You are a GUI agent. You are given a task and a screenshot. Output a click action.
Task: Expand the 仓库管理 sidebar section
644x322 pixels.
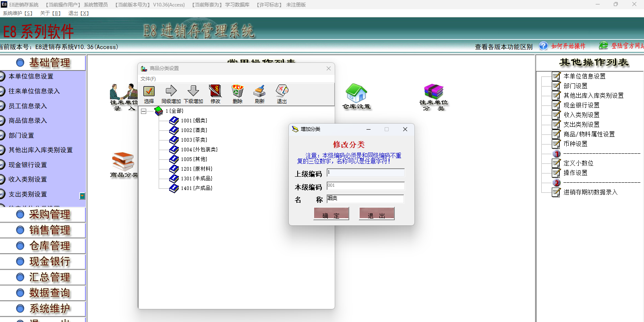tap(49, 246)
